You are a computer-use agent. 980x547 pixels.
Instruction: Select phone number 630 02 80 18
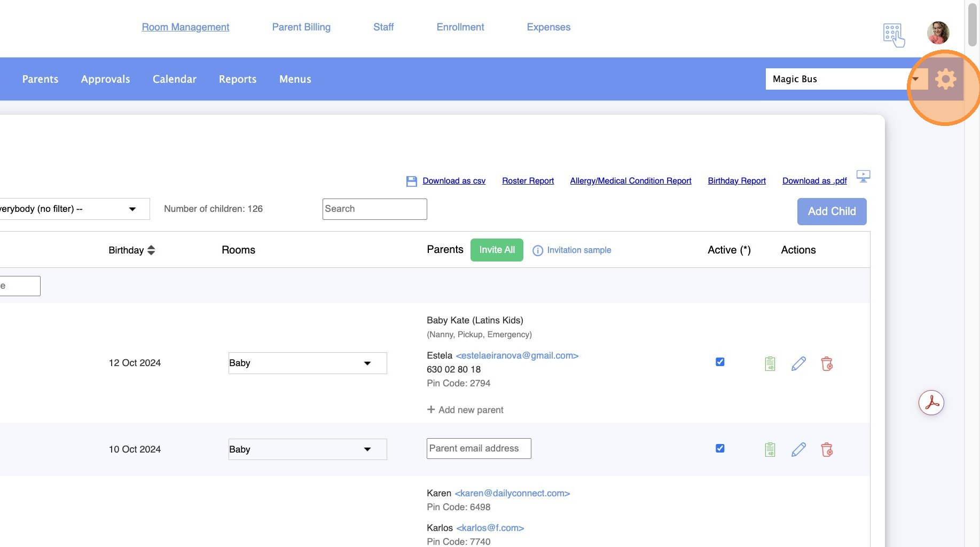click(453, 369)
